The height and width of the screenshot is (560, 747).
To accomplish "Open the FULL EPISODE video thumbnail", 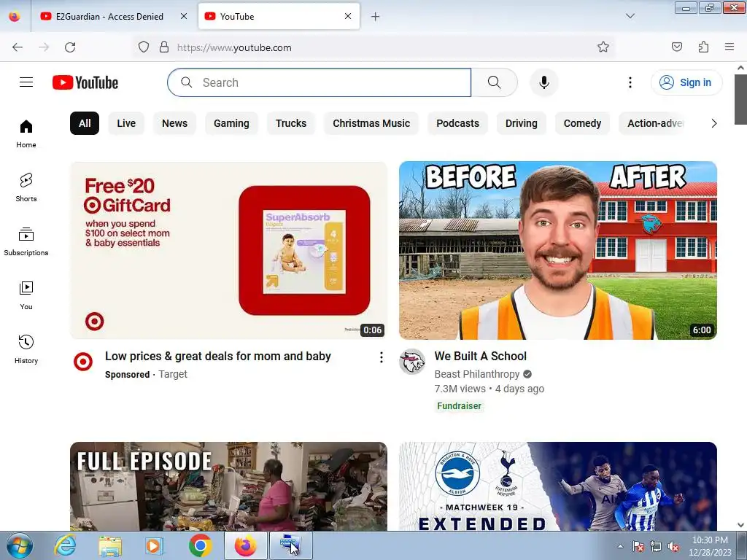I will pos(228,486).
